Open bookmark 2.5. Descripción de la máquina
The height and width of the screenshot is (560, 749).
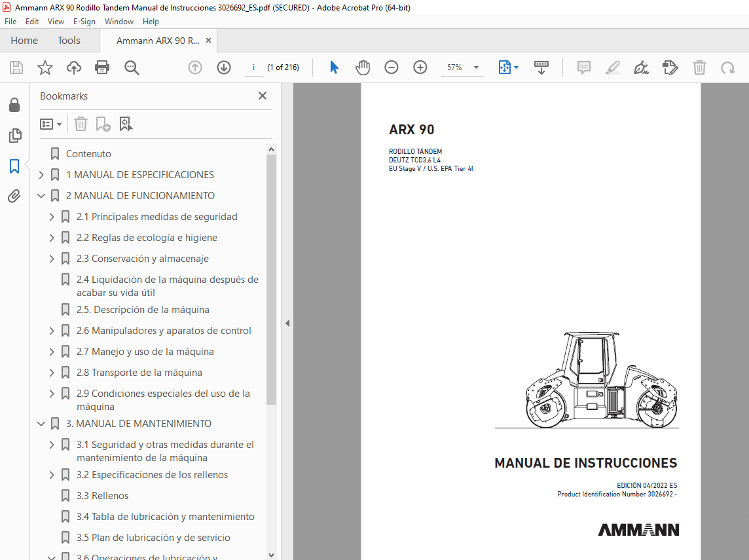pyautogui.click(x=143, y=310)
